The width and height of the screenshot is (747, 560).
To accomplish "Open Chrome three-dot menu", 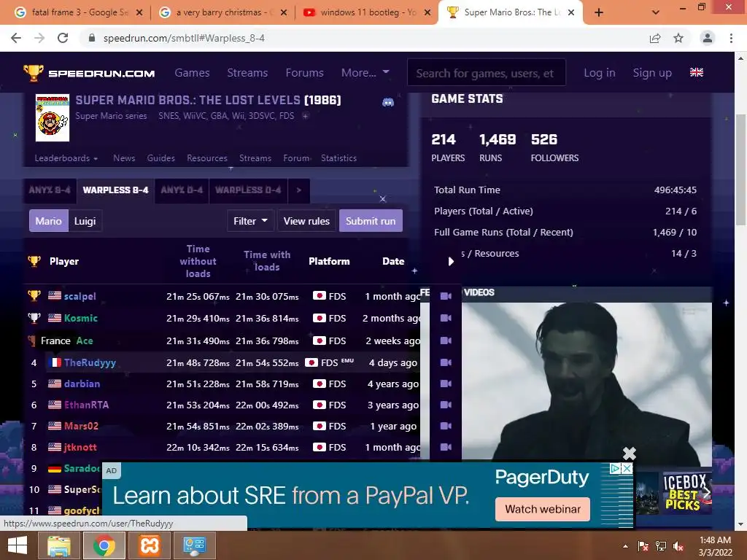I will tap(731, 38).
